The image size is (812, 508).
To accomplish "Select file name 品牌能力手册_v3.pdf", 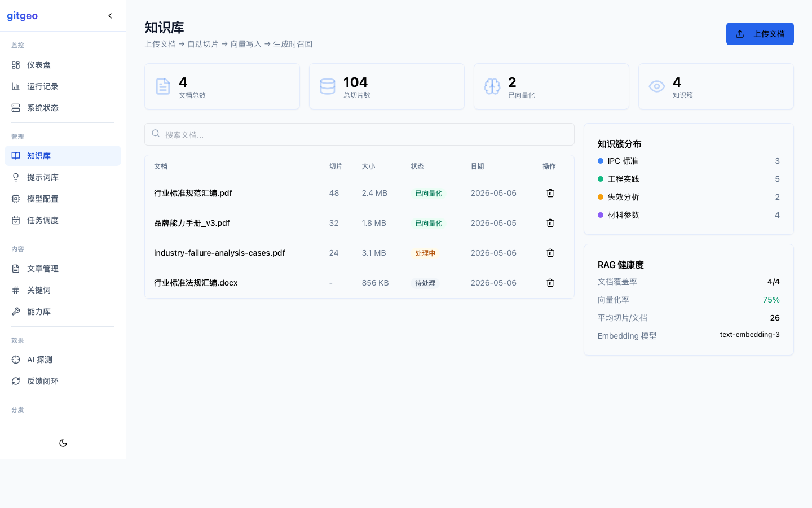I will tap(192, 223).
